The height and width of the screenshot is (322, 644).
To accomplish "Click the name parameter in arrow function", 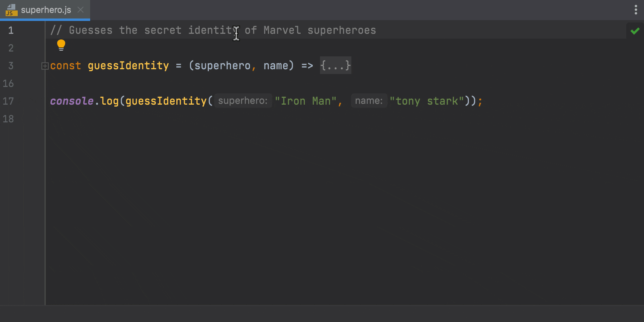I will pyautogui.click(x=276, y=66).
